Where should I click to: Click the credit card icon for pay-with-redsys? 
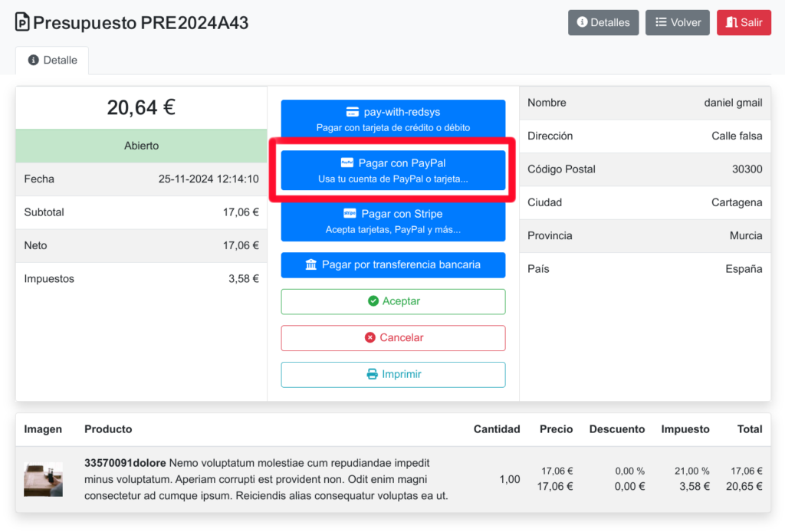tap(353, 112)
